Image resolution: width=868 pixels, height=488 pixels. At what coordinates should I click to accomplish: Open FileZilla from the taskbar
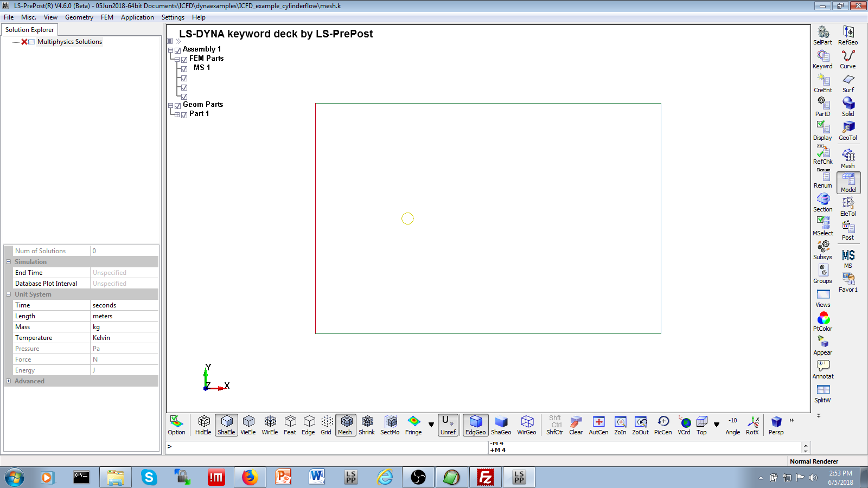point(485,477)
